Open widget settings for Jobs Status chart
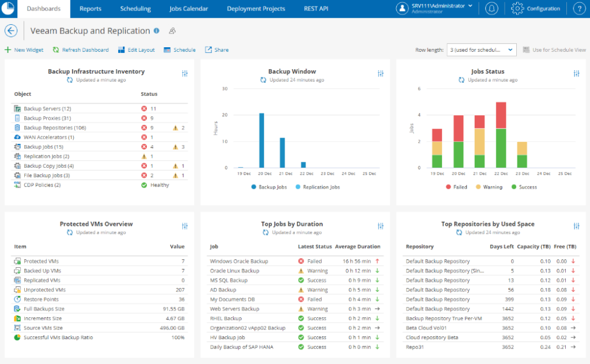590x364 pixels. pyautogui.click(x=575, y=74)
